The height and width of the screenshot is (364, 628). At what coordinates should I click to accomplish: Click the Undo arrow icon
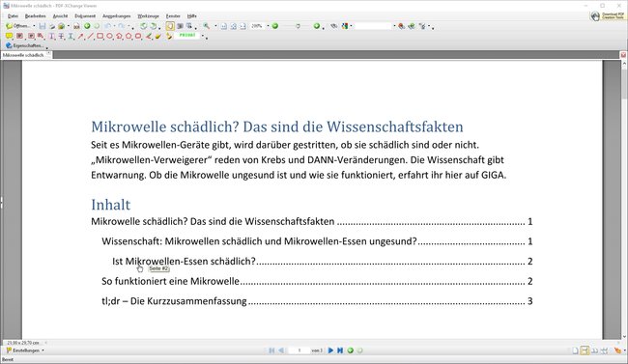tap(108, 26)
